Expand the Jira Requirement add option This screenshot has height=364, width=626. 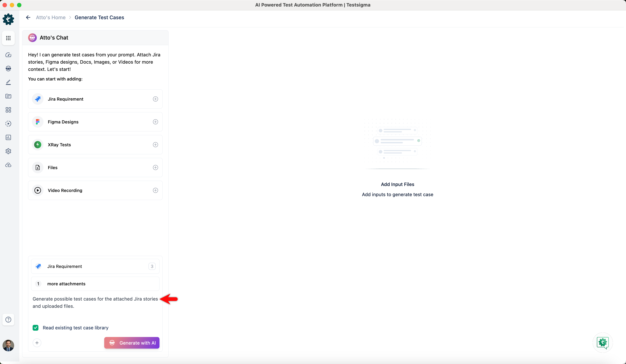pos(155,99)
